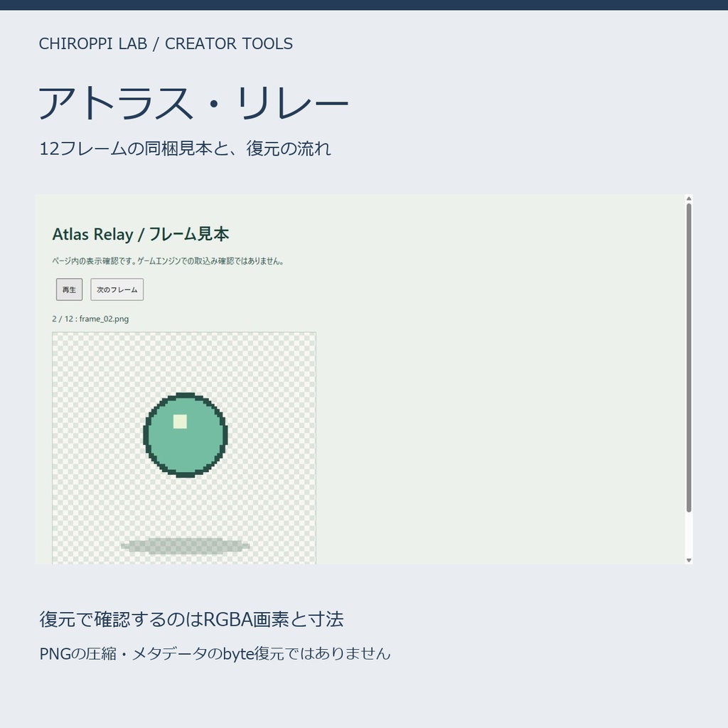The height and width of the screenshot is (728, 728).
Task: Click the embedded frame scrollbar thumb
Action: click(x=689, y=358)
